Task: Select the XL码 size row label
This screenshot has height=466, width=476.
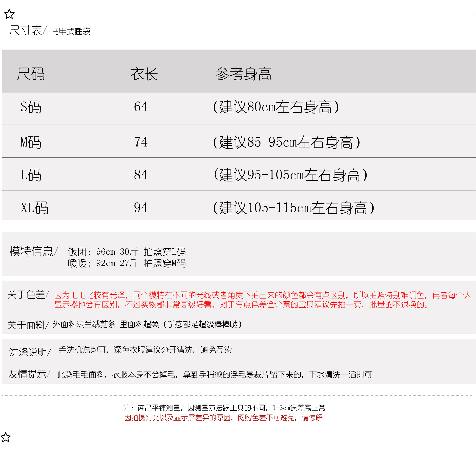Action: [x=35, y=208]
